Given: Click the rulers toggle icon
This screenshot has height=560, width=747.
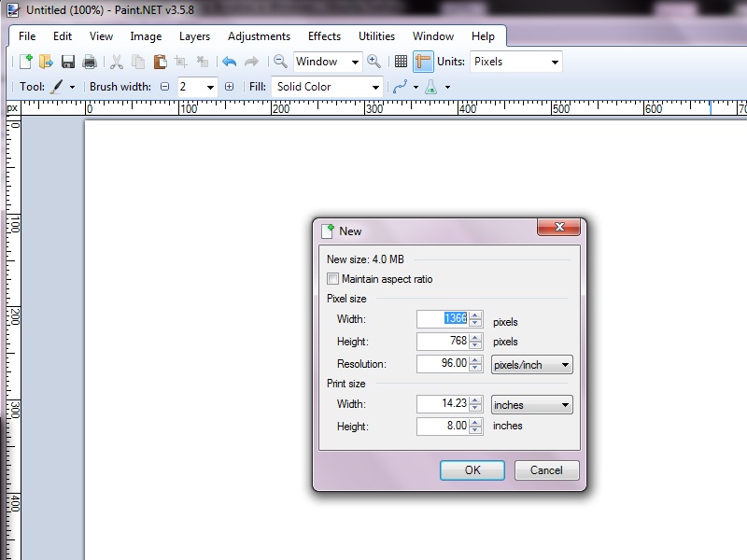Looking at the screenshot, I should (423, 62).
